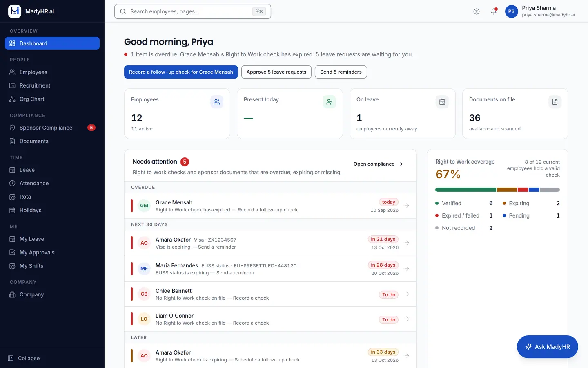The image size is (588, 368).
Task: Open the Dashboard page in sidebar
Action: pos(52,43)
